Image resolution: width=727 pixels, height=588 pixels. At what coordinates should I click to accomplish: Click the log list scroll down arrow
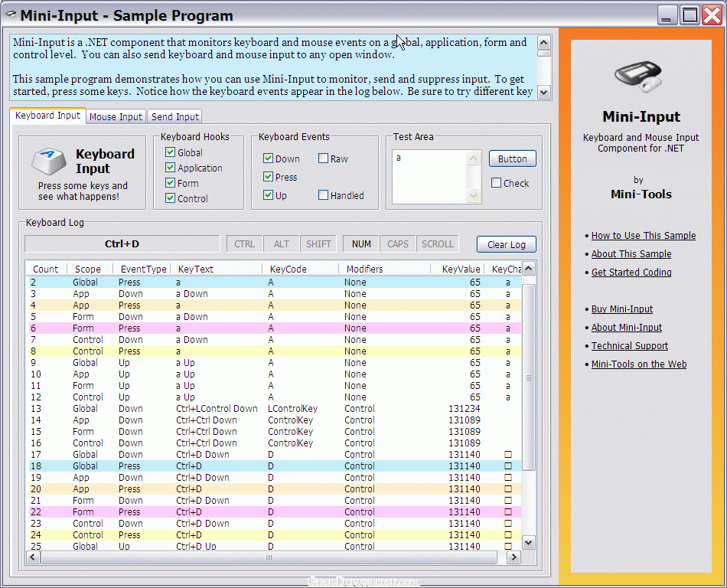(528, 542)
